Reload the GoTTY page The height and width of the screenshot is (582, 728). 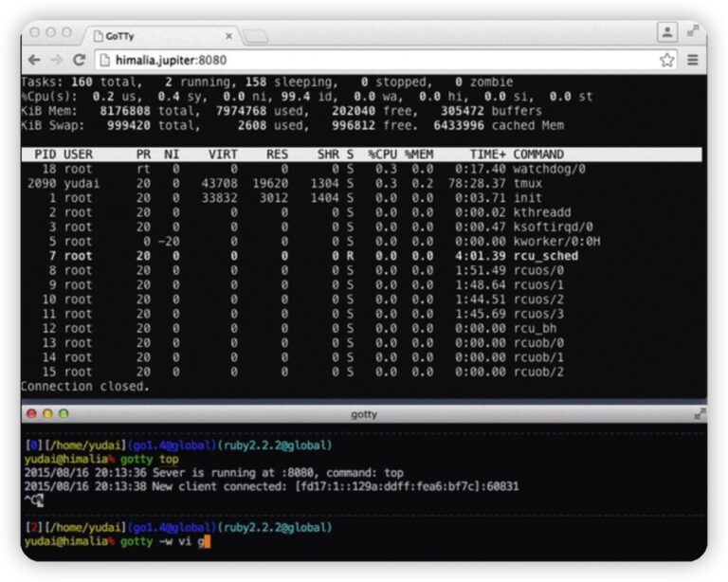80,60
